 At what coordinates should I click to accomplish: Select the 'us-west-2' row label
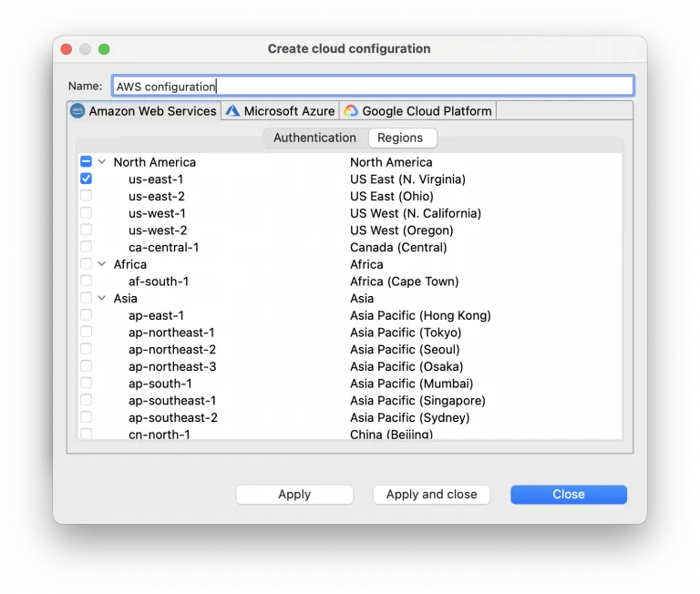[x=158, y=230]
